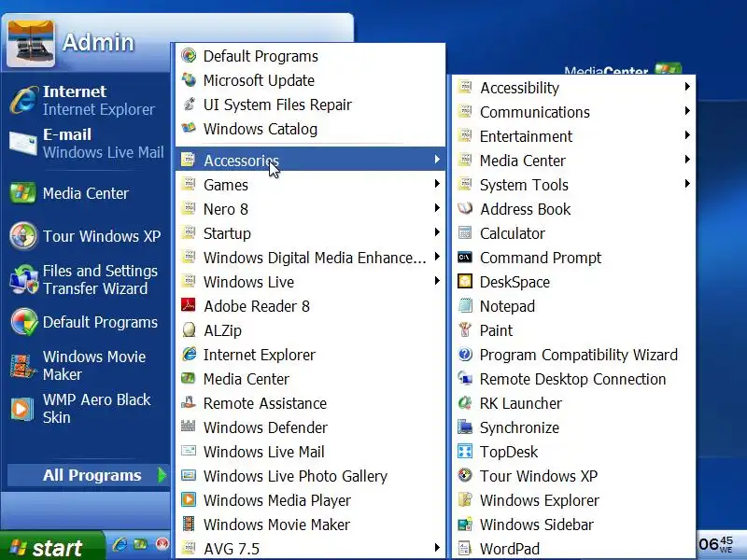Open Windows Live Photo Gallery icon

[189, 476]
